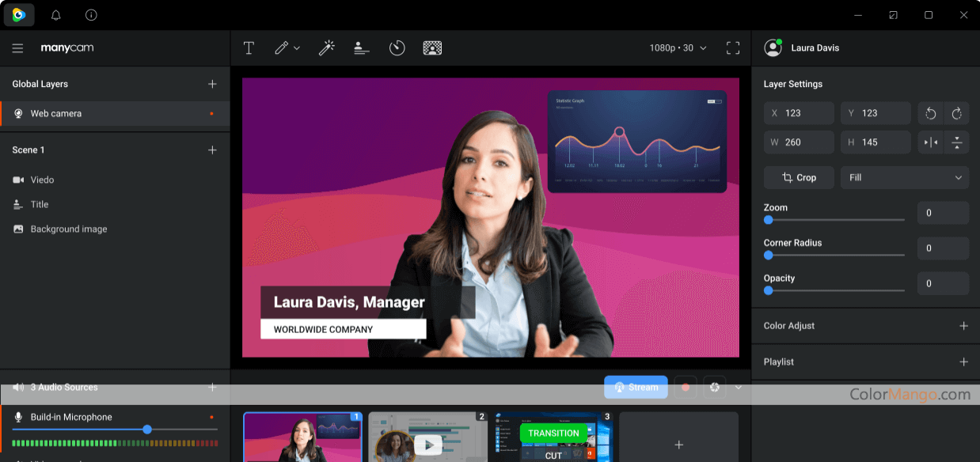Open the Fill mode dropdown
This screenshot has width=980, height=462.
[x=905, y=177]
